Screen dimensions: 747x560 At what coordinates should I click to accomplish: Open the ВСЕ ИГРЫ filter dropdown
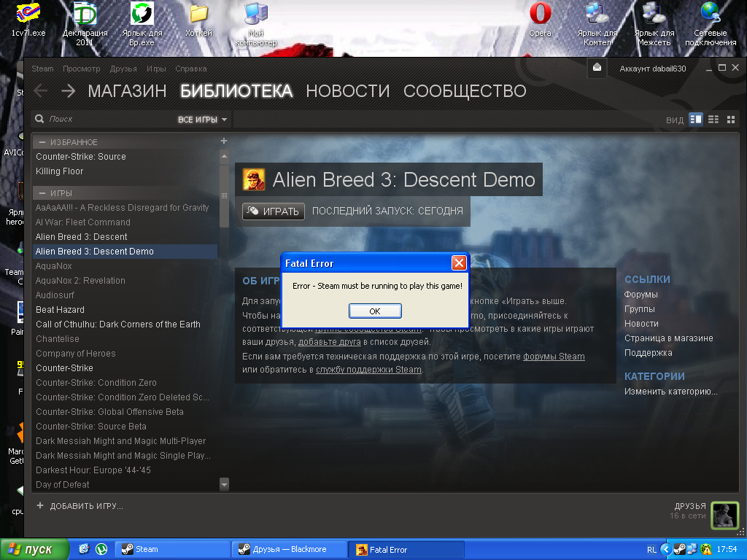pyautogui.click(x=202, y=120)
